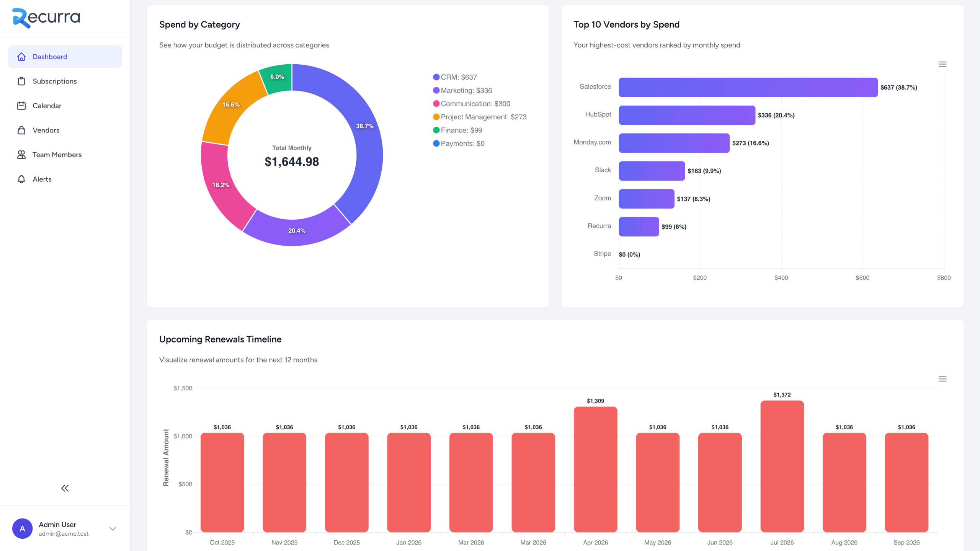
Task: Click the Vendors navigation link
Action: (46, 130)
